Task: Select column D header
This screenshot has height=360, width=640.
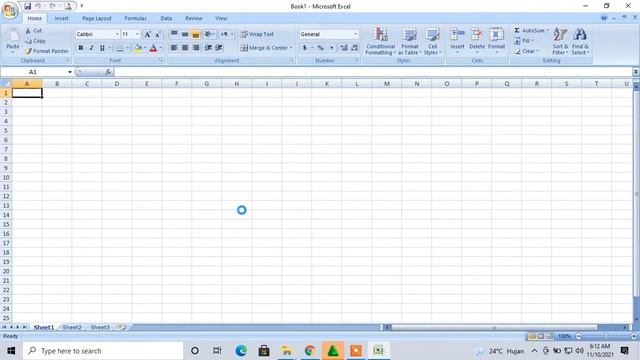Action: tap(117, 84)
